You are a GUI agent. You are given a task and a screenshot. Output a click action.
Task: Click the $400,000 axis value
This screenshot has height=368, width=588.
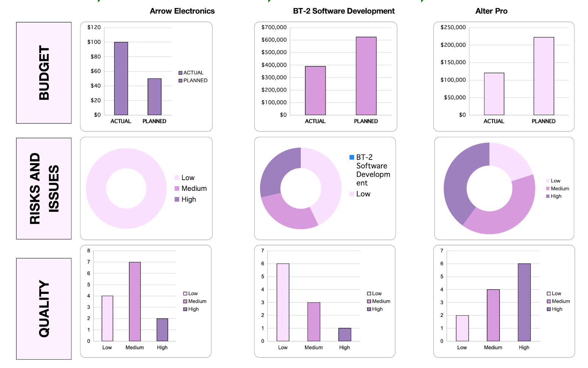pos(274,65)
